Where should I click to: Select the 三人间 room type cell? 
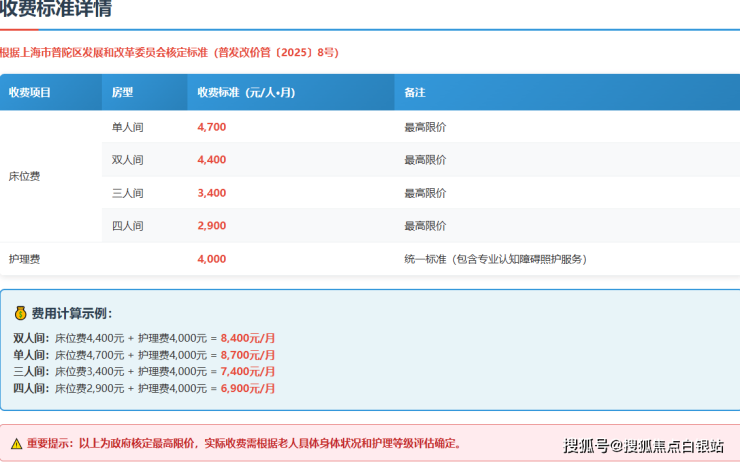point(127,193)
